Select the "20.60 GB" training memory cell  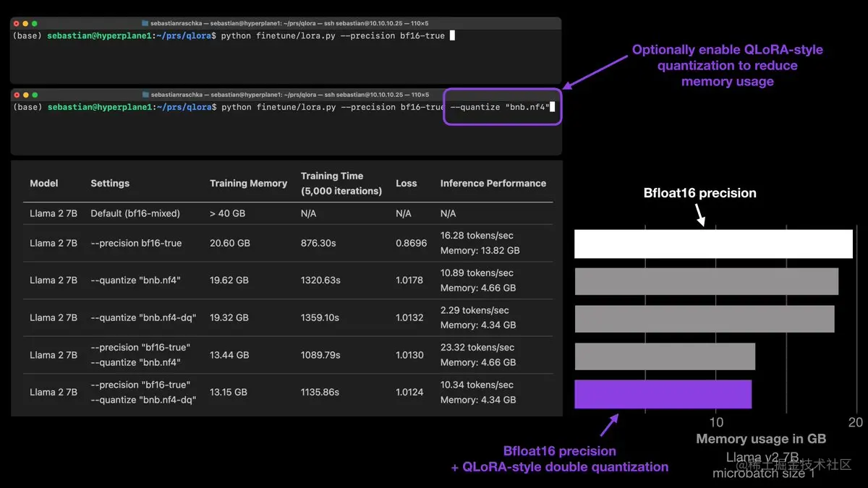point(229,244)
